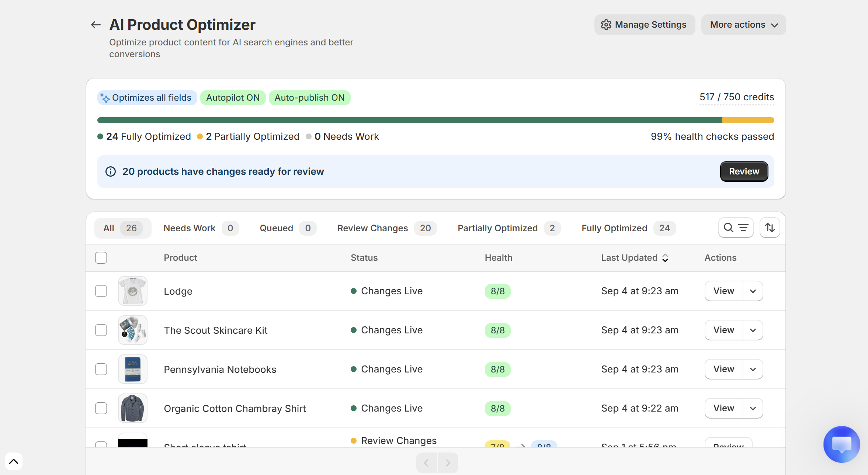Screen dimensions: 868x475
Task: Select the Lodge product checkbox
Action: (x=101, y=291)
